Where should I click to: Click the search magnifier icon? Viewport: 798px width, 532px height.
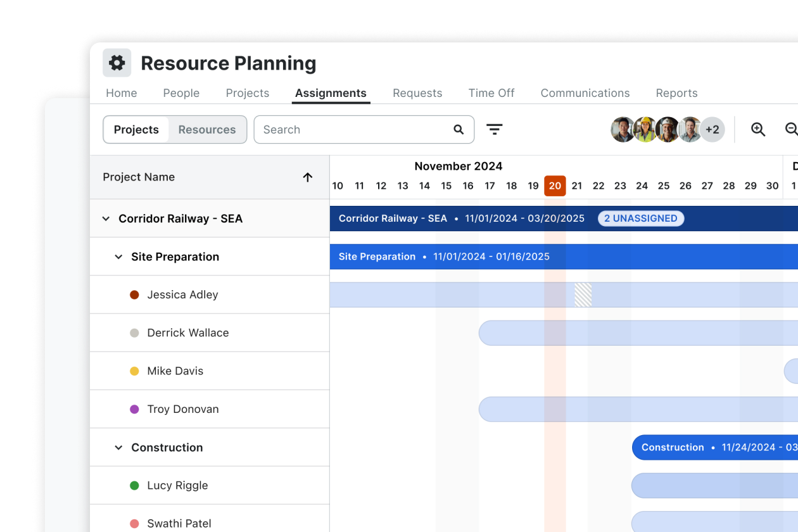tap(459, 130)
